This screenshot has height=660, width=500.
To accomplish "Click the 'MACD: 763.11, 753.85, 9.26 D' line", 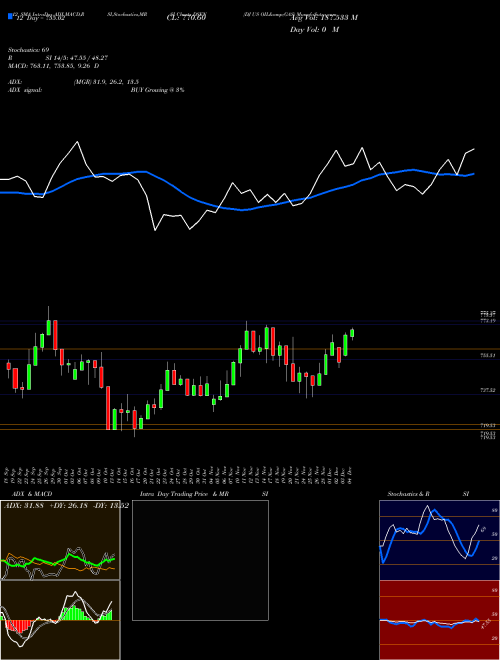I will click(53, 66).
